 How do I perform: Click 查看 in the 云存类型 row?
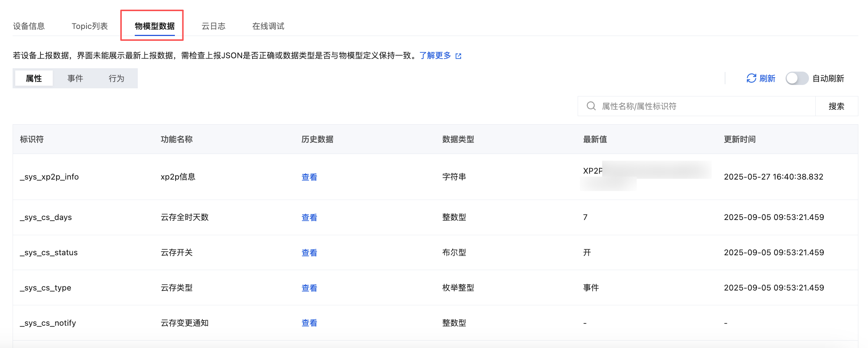(309, 288)
